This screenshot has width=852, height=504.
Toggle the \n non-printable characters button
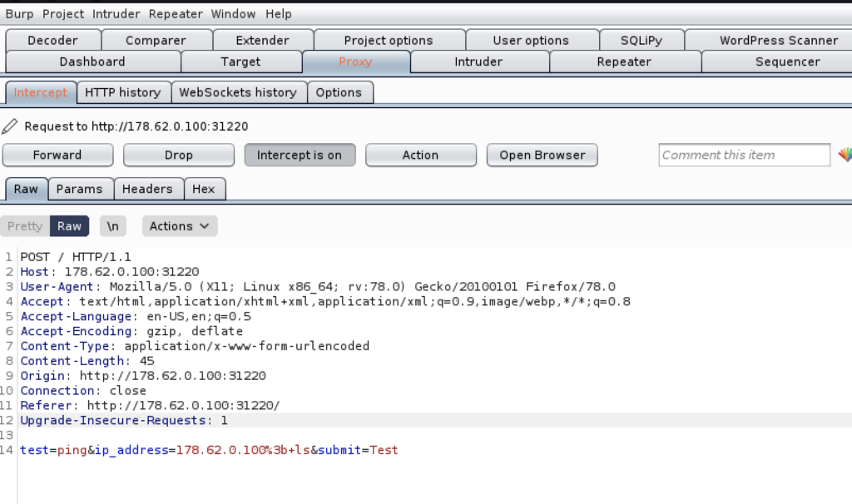pos(113,226)
